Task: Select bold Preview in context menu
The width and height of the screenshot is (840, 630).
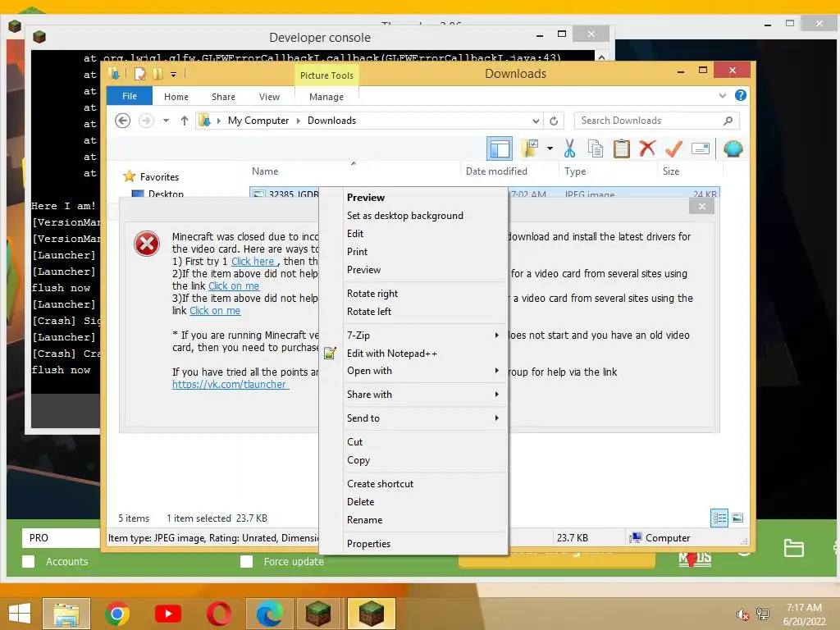Action: pos(366,197)
